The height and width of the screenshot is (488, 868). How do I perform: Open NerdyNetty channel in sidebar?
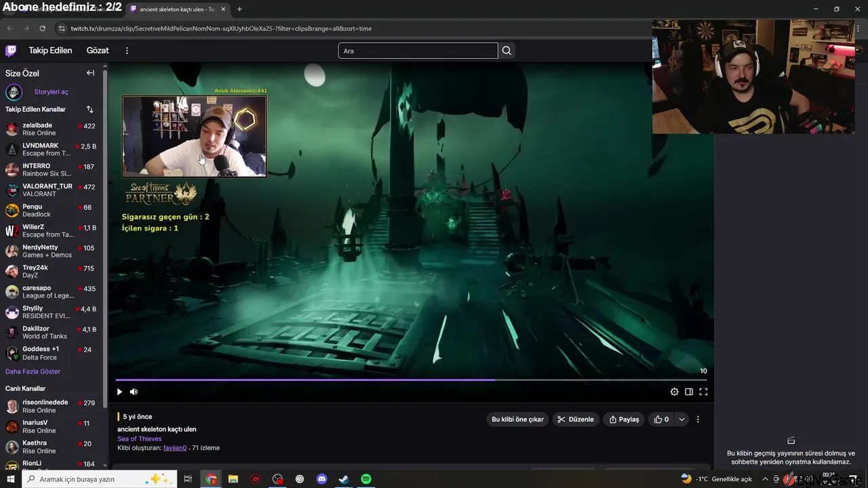click(x=52, y=251)
